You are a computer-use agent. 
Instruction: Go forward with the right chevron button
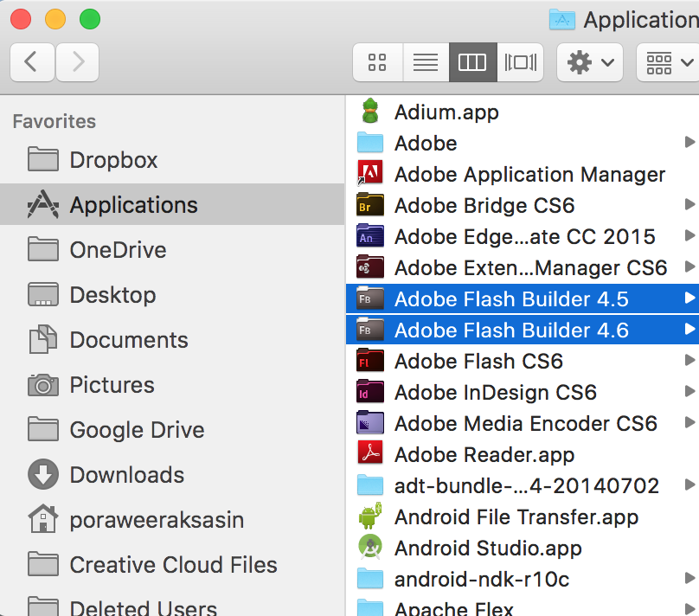tap(78, 62)
